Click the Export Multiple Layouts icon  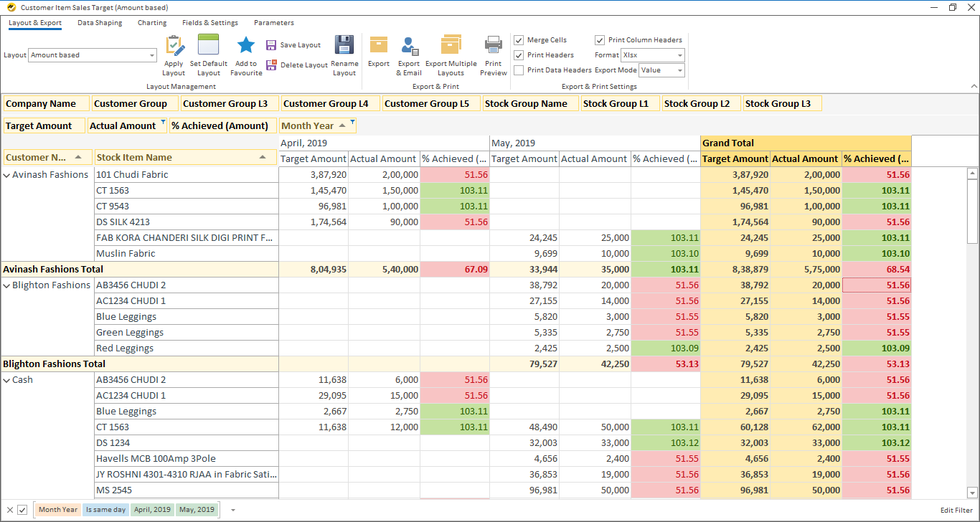click(x=451, y=46)
